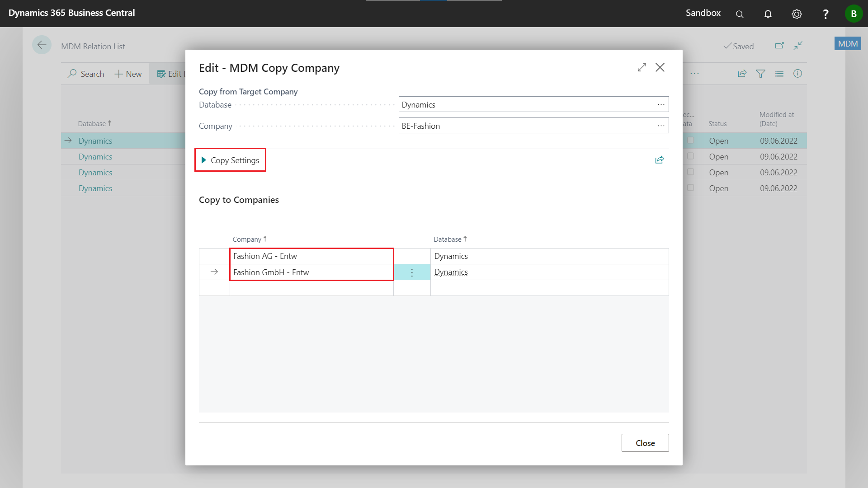Image resolution: width=868 pixels, height=488 pixels.
Task: Click Edit List in toolbar
Action: (x=171, y=74)
